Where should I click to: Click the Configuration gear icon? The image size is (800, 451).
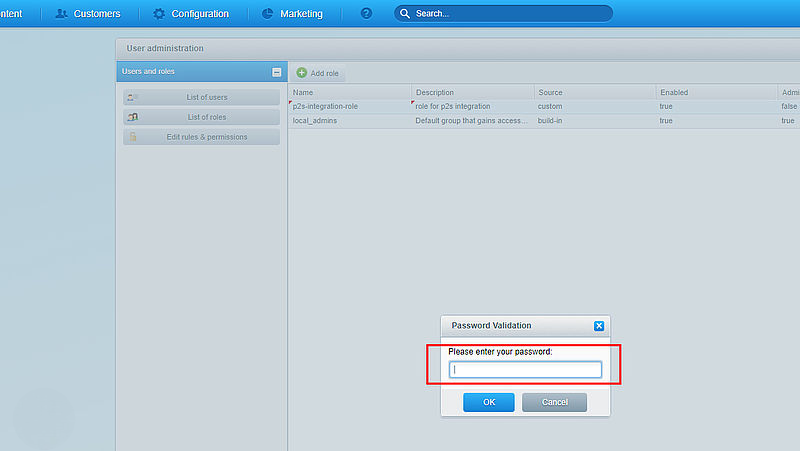click(159, 14)
